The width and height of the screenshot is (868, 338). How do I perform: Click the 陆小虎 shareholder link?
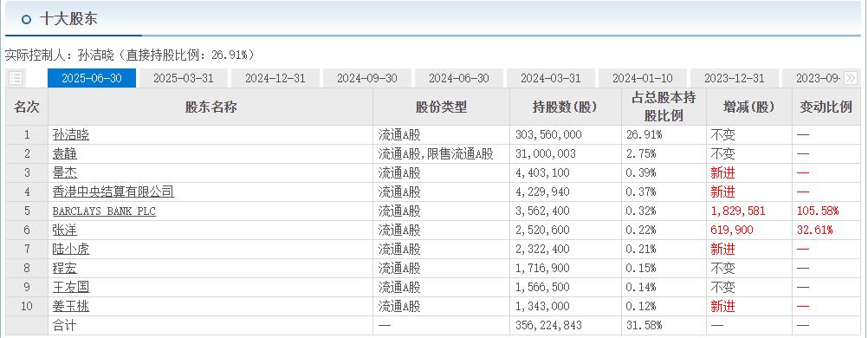tap(71, 250)
